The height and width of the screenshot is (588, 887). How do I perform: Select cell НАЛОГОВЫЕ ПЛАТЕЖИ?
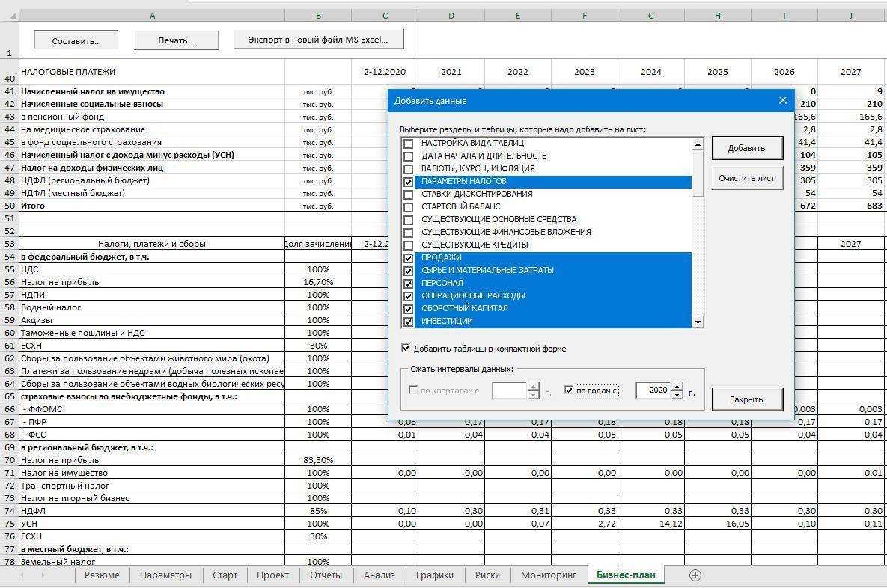152,72
